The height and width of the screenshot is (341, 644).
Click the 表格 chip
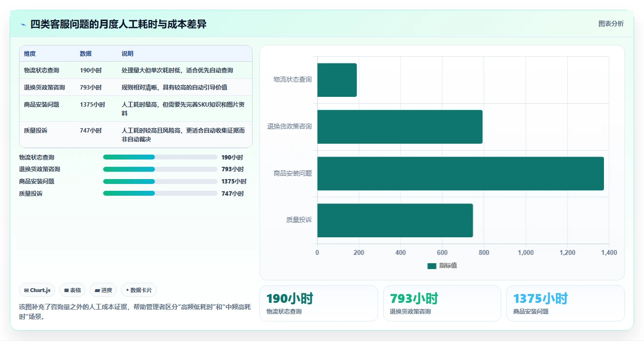[72, 290]
